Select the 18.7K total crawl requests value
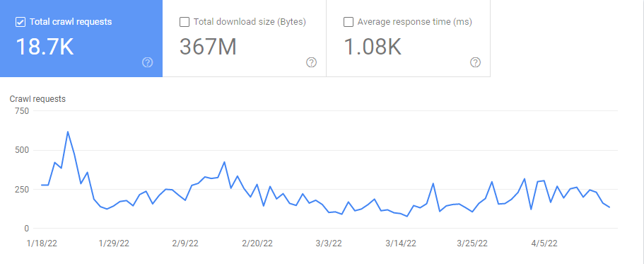This screenshot has width=644, height=264. tap(45, 47)
